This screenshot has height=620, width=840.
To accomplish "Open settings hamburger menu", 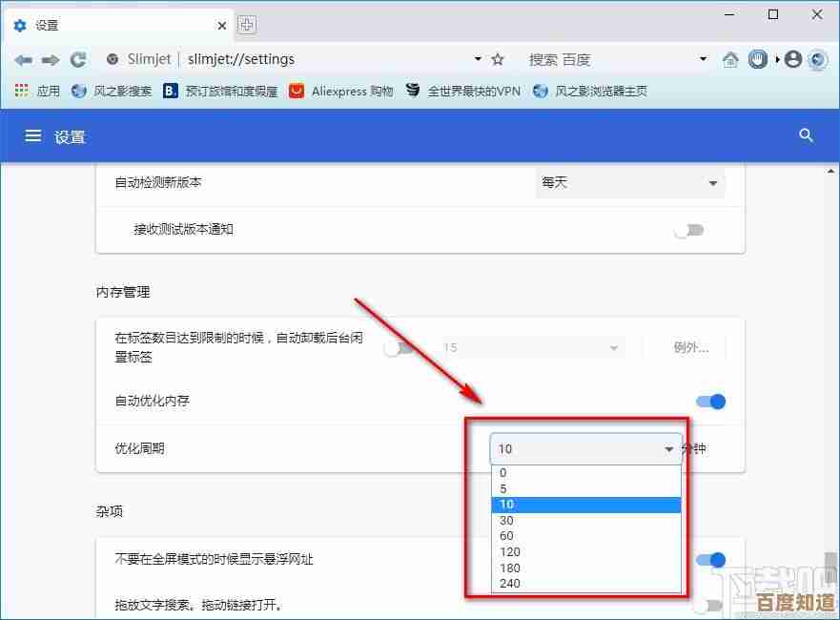I will tap(33, 136).
